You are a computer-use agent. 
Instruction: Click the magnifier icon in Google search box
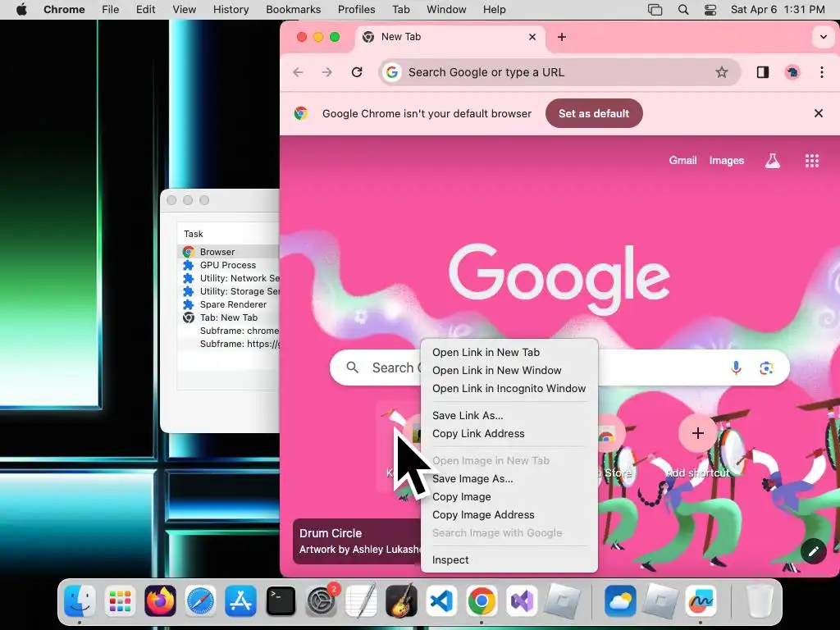coord(352,367)
